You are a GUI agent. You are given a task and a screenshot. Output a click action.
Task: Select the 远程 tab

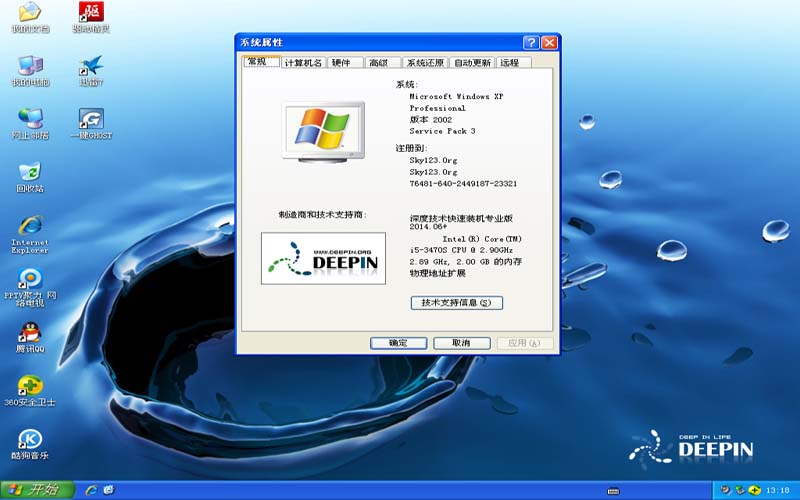pyautogui.click(x=513, y=62)
